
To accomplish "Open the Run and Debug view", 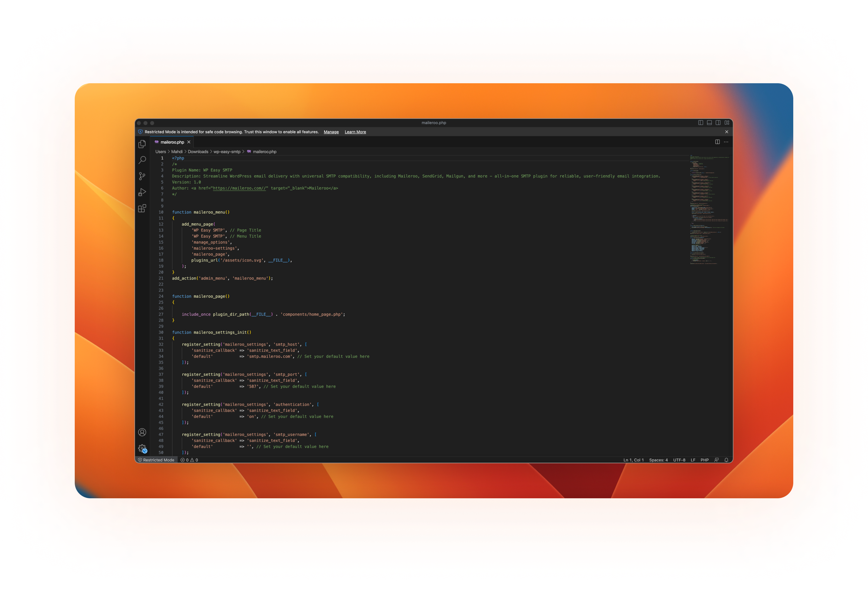I will 142,192.
